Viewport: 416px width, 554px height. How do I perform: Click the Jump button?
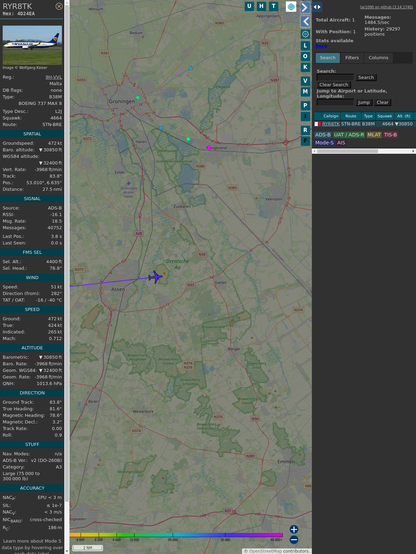(363, 102)
